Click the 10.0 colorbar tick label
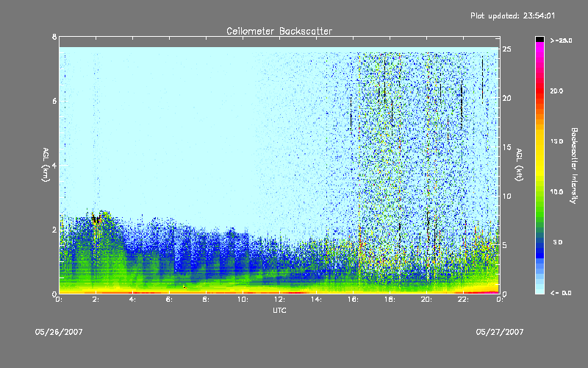This screenshot has height=368, width=588. (556, 192)
